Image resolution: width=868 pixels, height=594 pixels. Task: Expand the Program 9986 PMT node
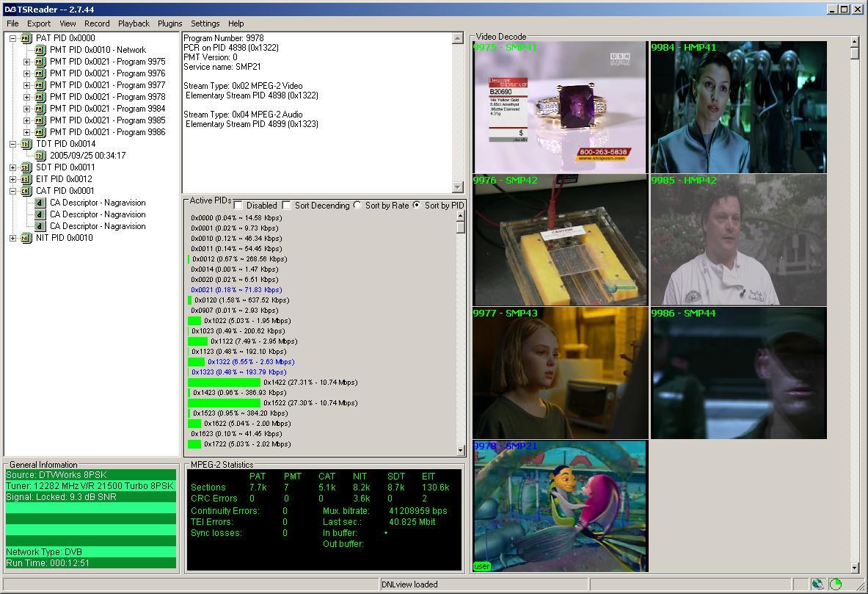tap(26, 132)
